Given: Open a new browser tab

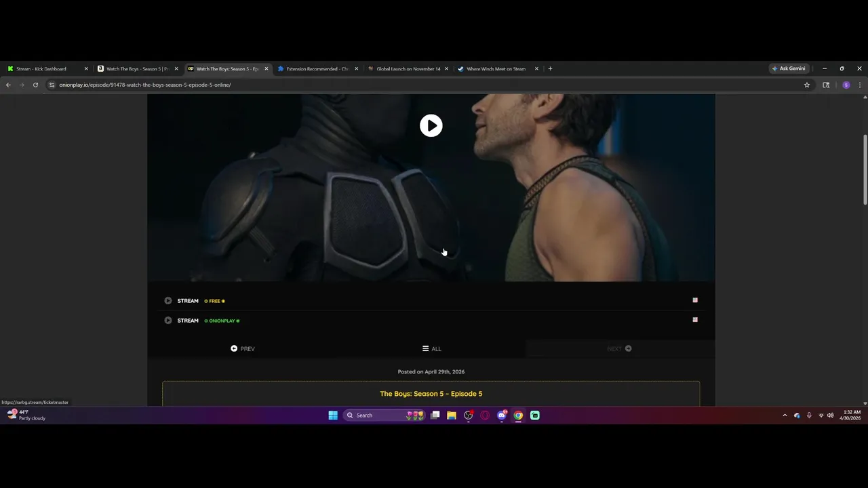Looking at the screenshot, I should click(x=550, y=68).
